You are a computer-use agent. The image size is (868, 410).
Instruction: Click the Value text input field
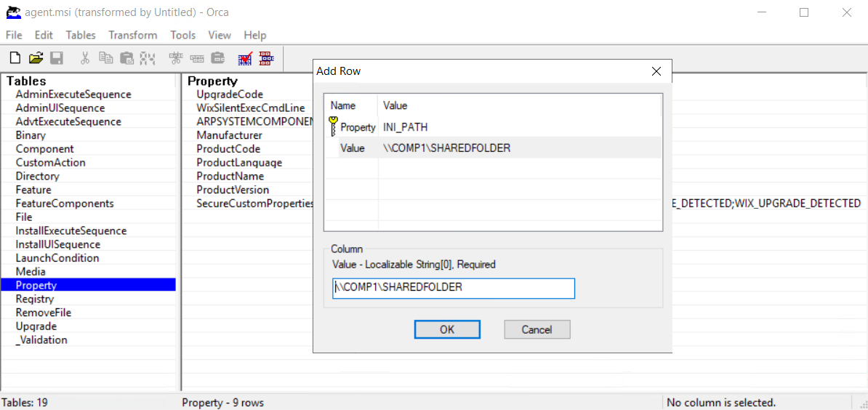point(454,288)
